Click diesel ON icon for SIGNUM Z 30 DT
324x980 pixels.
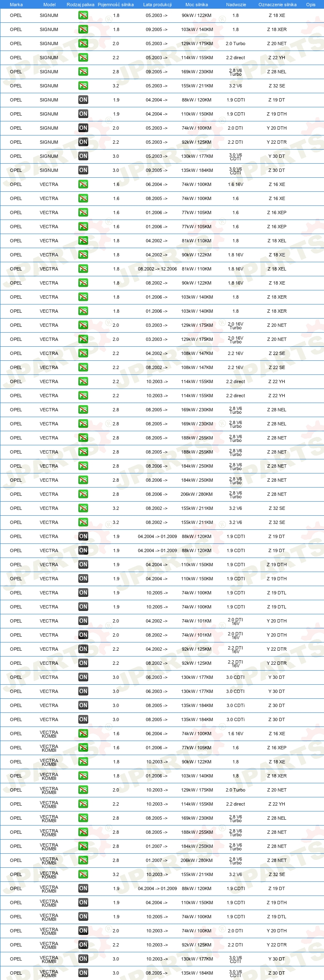coord(83,170)
